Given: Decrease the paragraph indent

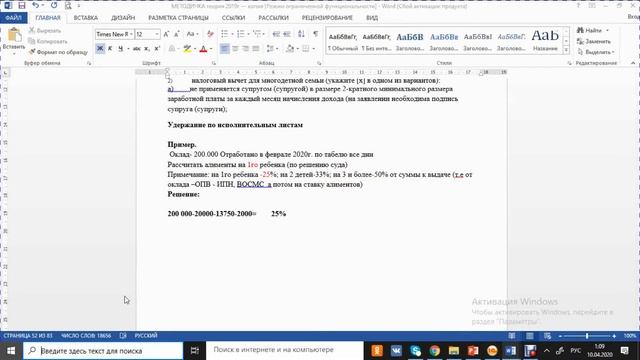Looking at the screenshot, I should point(276,34).
